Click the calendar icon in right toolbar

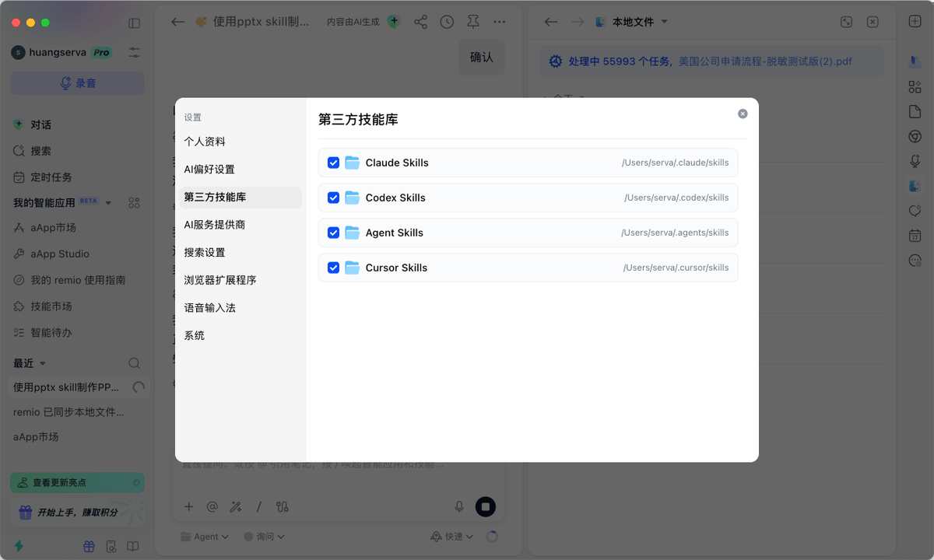point(915,236)
